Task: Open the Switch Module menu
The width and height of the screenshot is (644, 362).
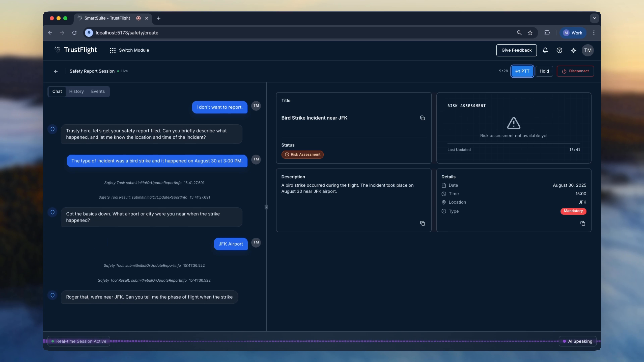Action: coord(129,50)
